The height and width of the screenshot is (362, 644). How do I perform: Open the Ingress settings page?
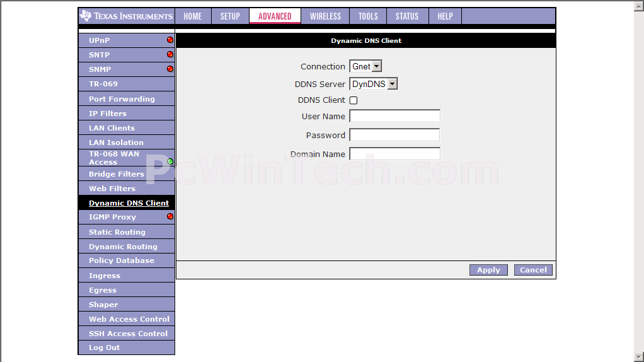(127, 276)
